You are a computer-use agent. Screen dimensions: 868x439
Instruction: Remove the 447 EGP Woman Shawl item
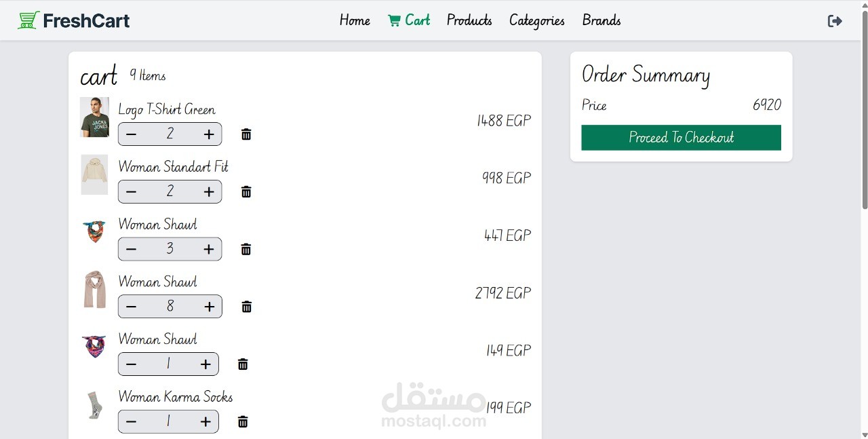246,249
